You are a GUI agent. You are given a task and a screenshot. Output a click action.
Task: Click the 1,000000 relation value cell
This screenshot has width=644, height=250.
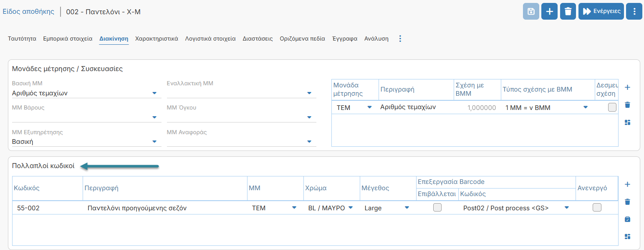477,107
